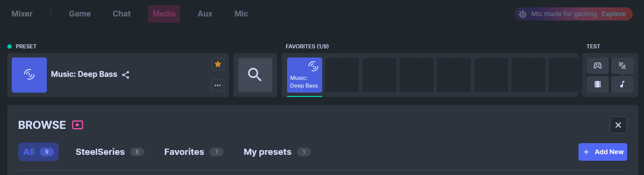Open the preset search magnifier
The image size is (644, 175).
(255, 75)
